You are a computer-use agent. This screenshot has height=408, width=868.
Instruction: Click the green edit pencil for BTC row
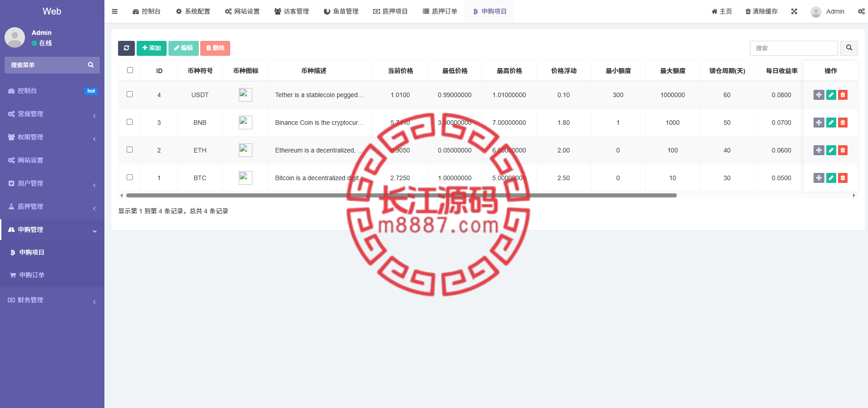831,178
